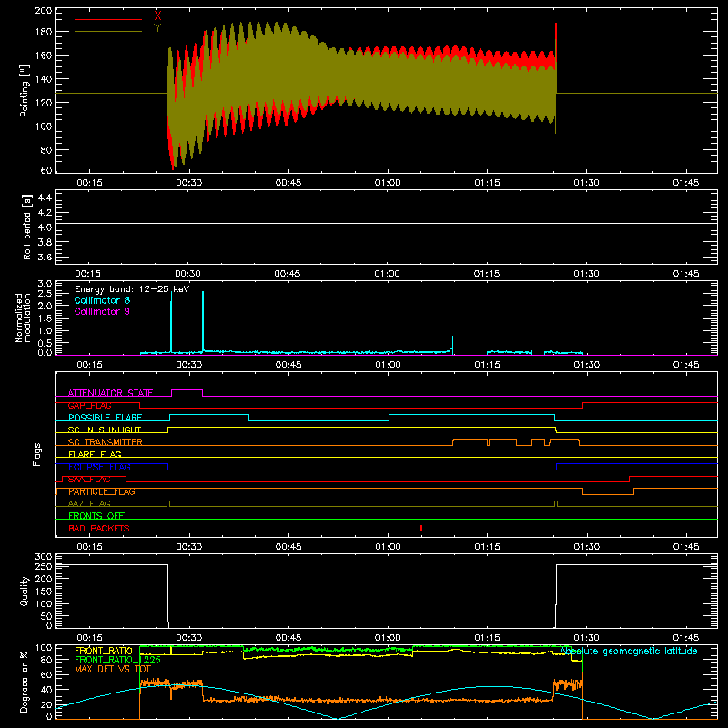728x728 pixels.
Task: Click the GAP_FLAG label
Action: pyautogui.click(x=89, y=405)
